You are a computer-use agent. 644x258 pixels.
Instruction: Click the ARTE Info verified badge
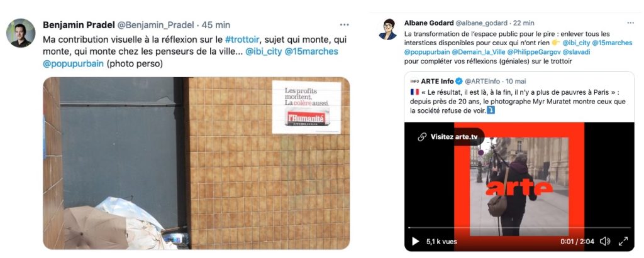458,81
